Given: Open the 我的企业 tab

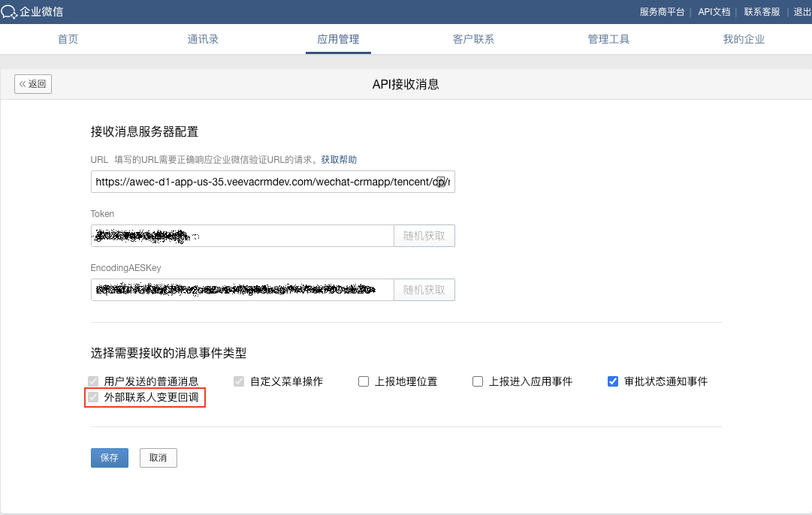Looking at the screenshot, I should [x=744, y=39].
